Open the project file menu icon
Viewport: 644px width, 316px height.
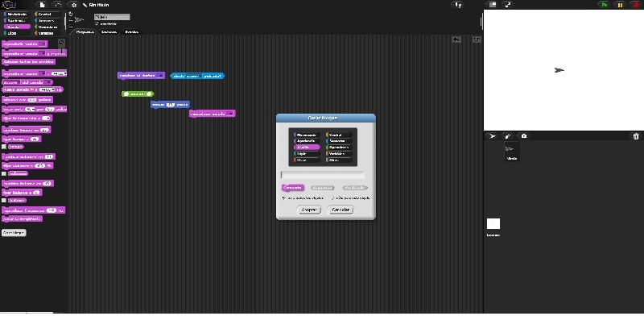point(42,5)
